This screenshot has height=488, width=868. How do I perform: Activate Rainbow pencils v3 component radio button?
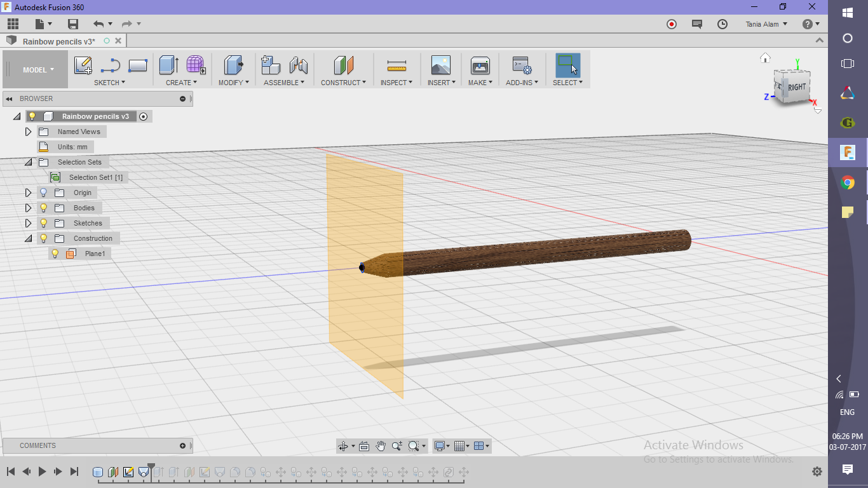click(x=144, y=116)
